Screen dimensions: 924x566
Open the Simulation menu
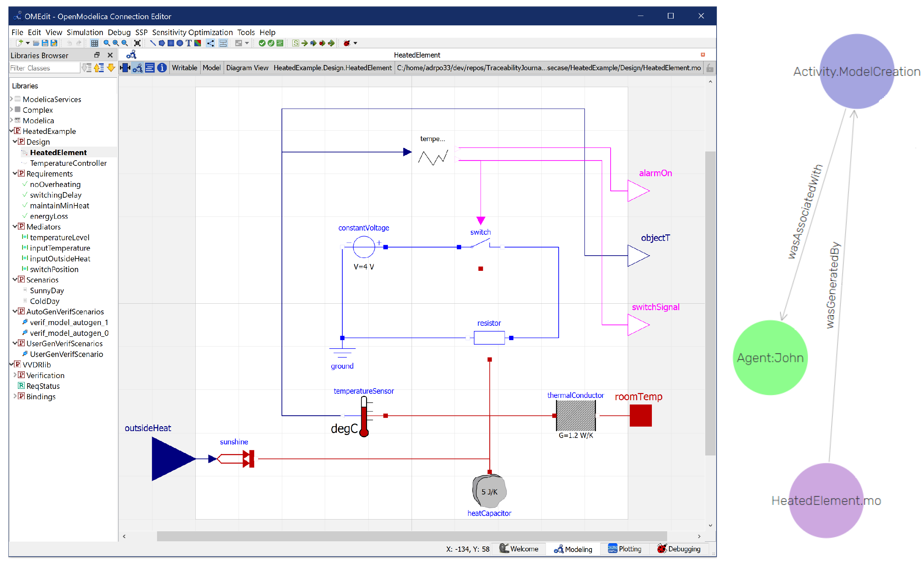click(85, 32)
